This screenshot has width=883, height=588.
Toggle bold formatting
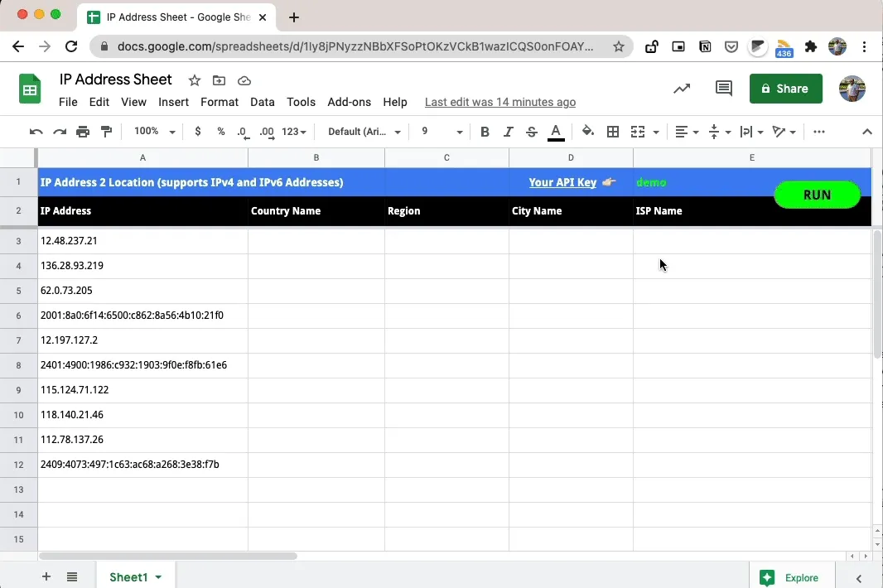coord(485,132)
